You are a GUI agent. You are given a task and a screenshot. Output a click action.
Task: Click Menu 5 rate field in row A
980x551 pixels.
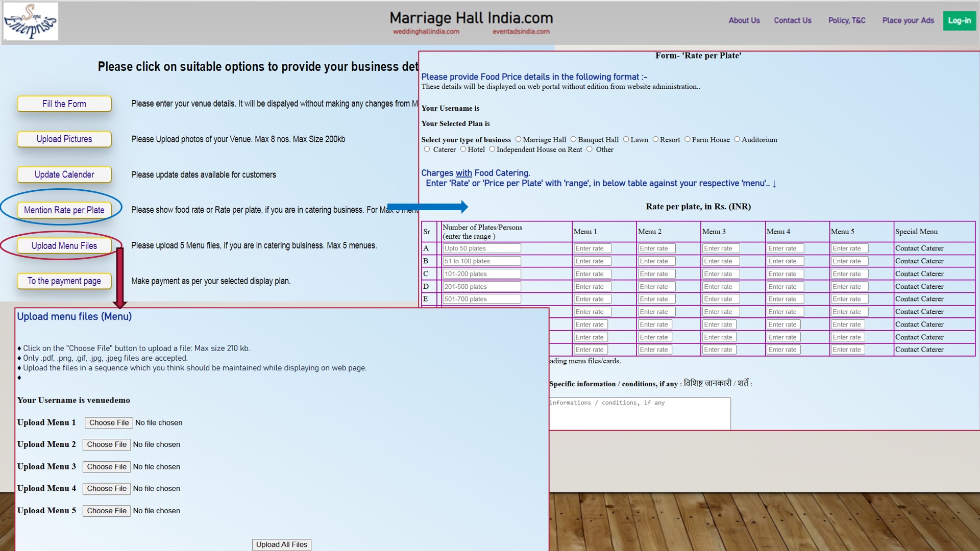pos(849,248)
